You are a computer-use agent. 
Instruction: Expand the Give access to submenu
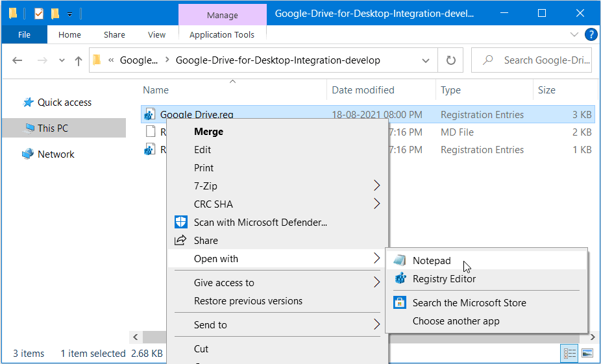tap(278, 282)
